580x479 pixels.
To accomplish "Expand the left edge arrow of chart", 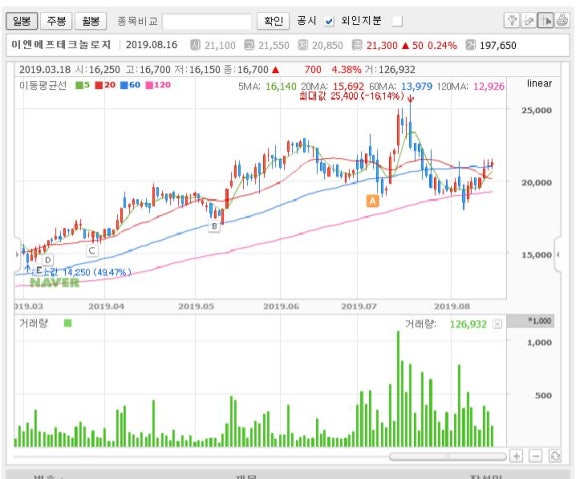I will tap(17, 254).
